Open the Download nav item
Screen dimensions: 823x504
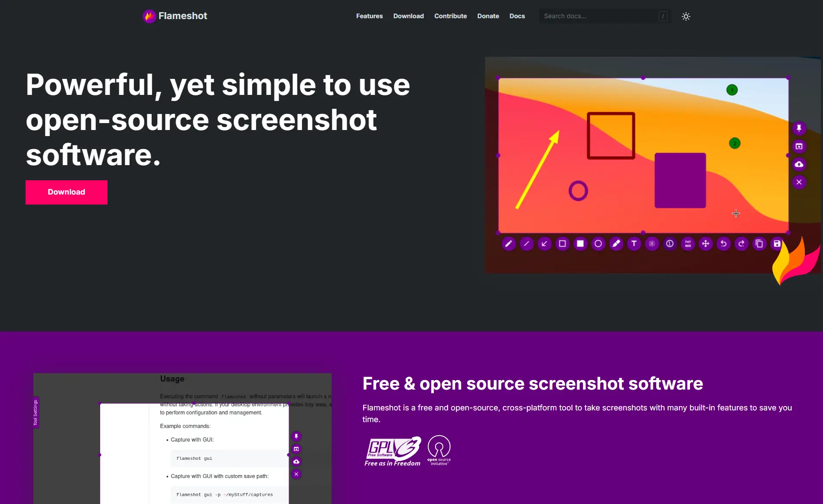408,16
